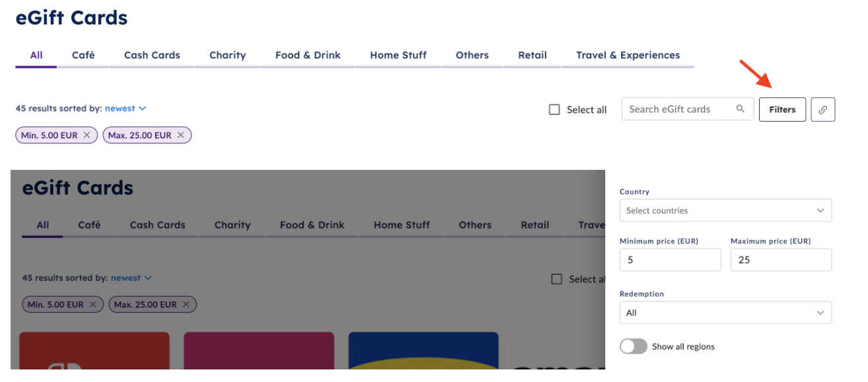This screenshot has height=382, width=868.
Task: Select the top Charity tab
Action: click(x=227, y=56)
